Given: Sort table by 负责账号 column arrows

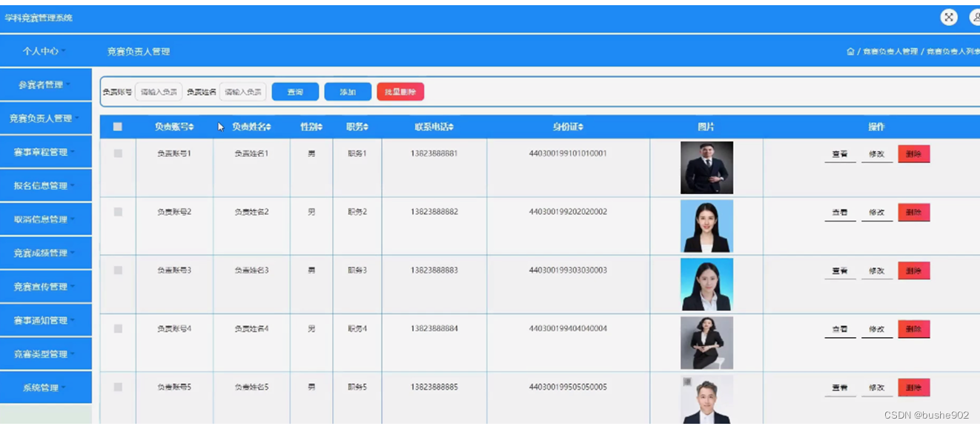Looking at the screenshot, I should pos(192,127).
